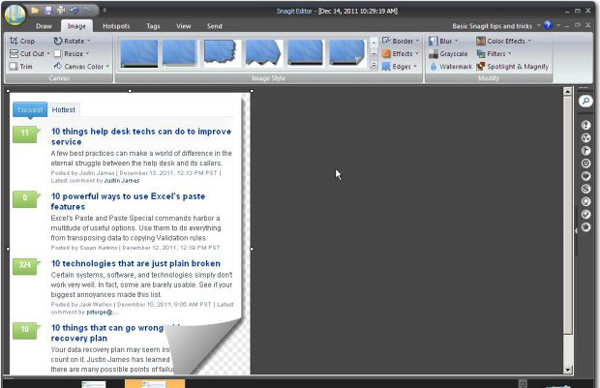Switch to the Draw ribbon tab
The width and height of the screenshot is (600, 388).
44,26
